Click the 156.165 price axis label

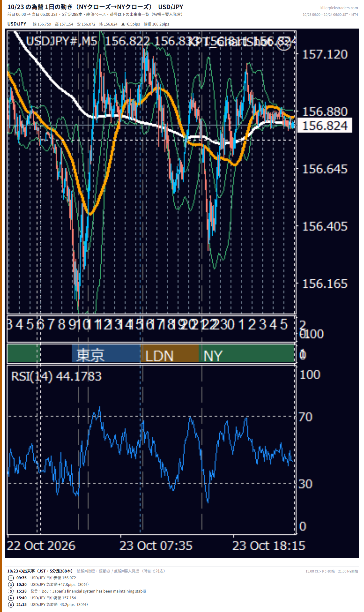point(325,284)
